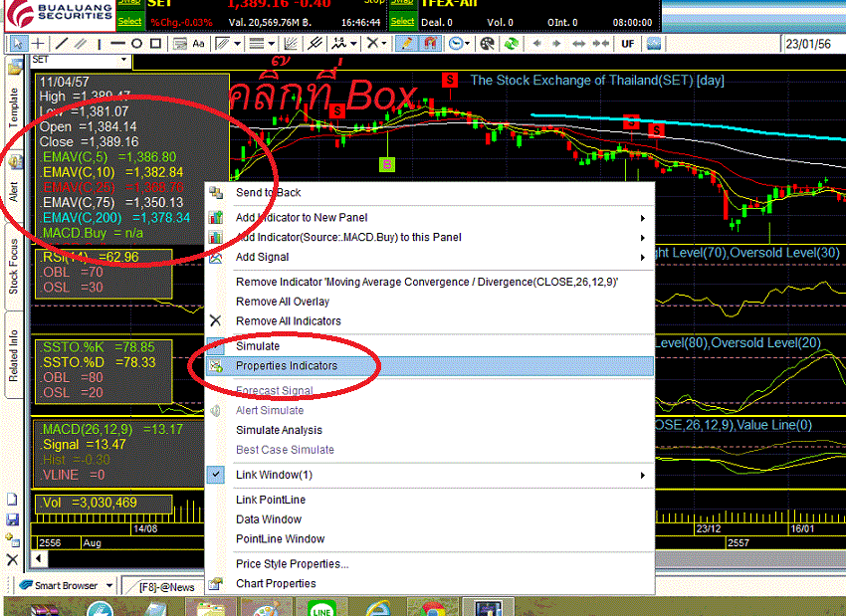This screenshot has width=846, height=616.
Task: Click the green refresh arrows icon
Action: click(x=512, y=44)
